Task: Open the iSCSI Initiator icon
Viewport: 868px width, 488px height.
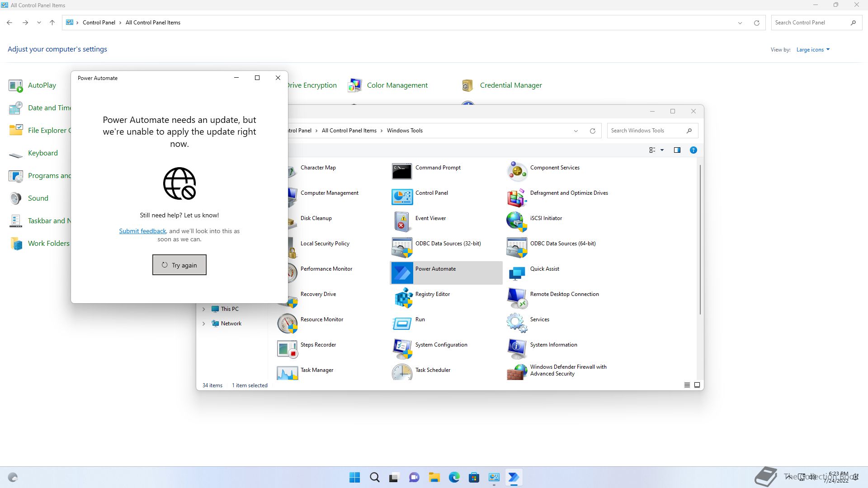Action: (517, 222)
